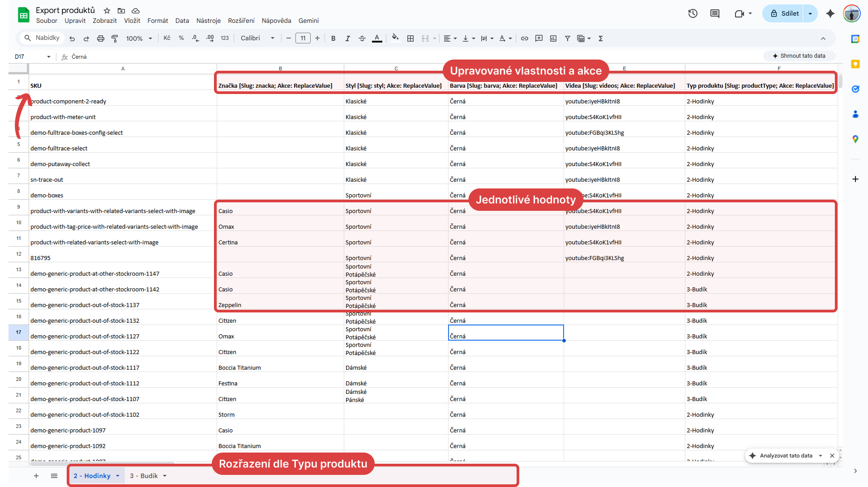This screenshot has height=487, width=868.
Task: Toggle bold formatting
Action: click(x=333, y=38)
